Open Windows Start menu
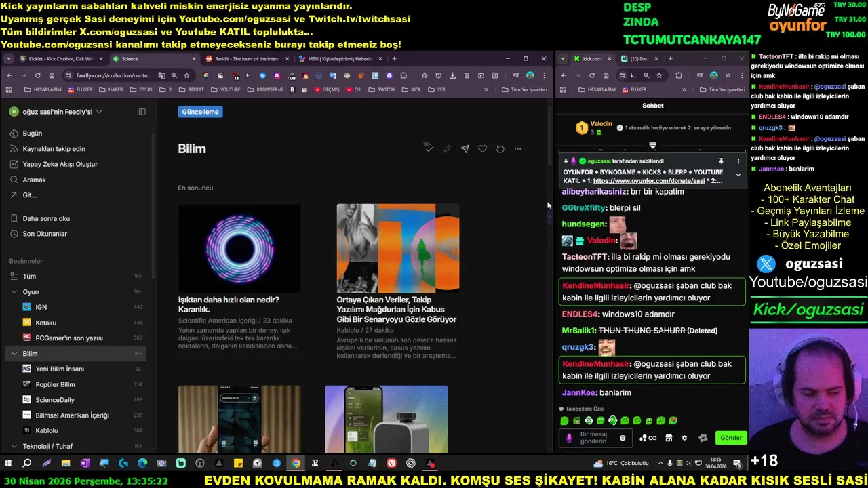This screenshot has width=868, height=488. pyautogui.click(x=8, y=464)
